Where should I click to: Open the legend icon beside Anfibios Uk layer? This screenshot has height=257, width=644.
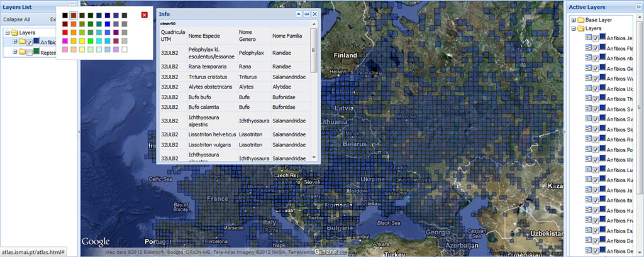pos(589,89)
